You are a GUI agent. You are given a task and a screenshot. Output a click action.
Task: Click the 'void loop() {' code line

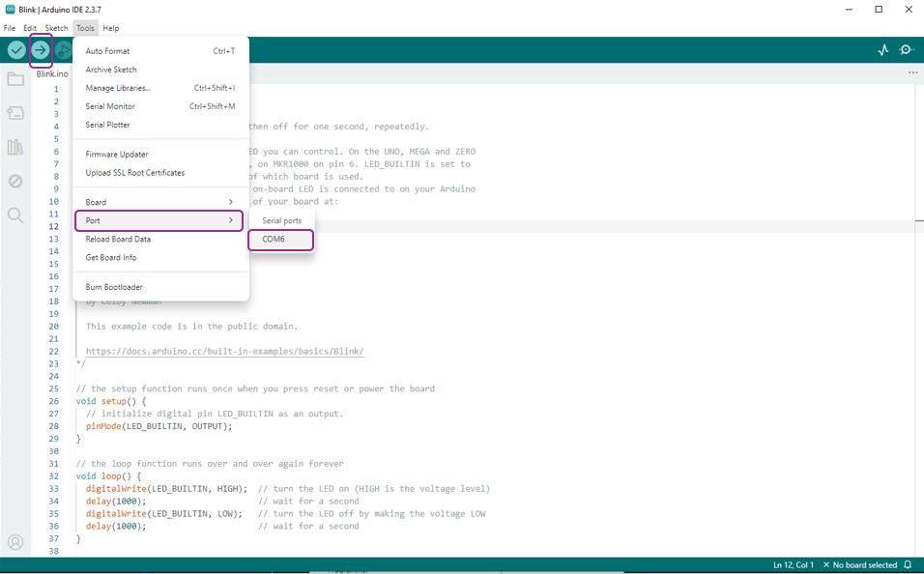[x=108, y=476]
